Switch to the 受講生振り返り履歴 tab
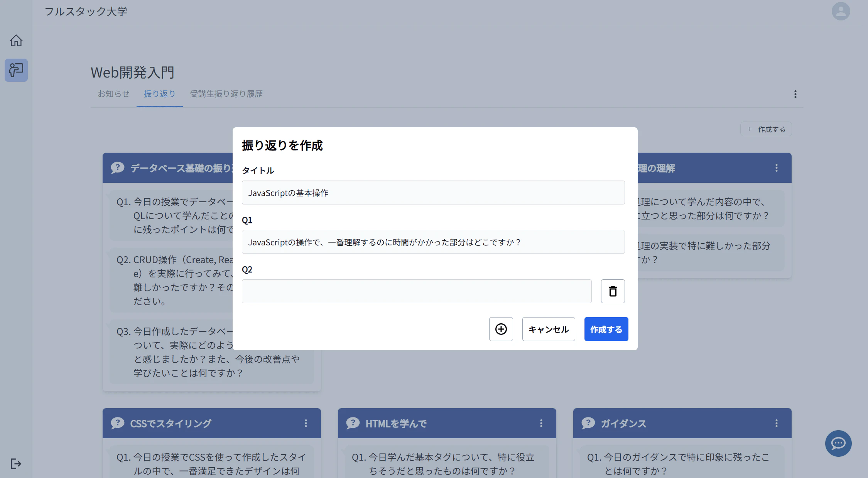This screenshot has width=868, height=478. coord(226,94)
